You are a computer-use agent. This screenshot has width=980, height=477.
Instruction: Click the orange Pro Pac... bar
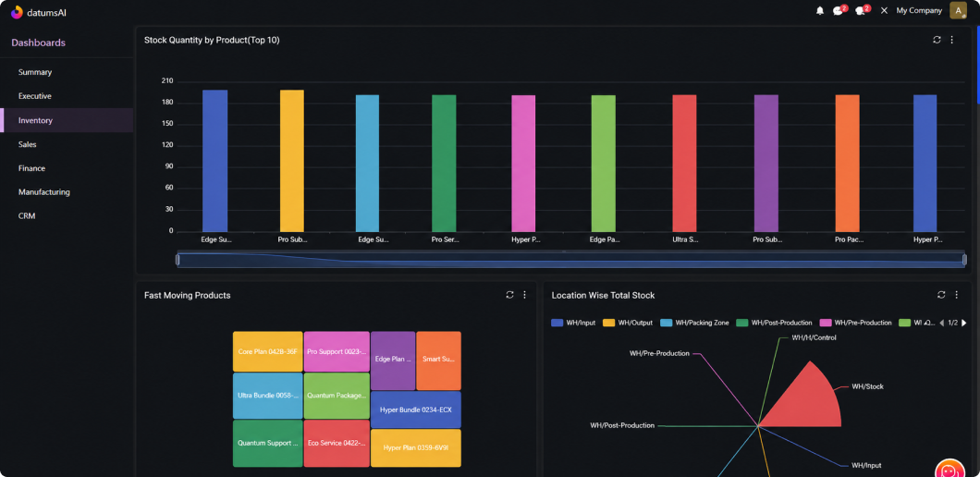848,164
